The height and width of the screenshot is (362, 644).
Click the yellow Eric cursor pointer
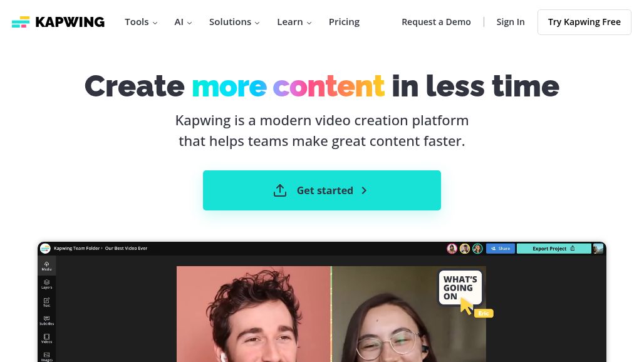pyautogui.click(x=465, y=306)
